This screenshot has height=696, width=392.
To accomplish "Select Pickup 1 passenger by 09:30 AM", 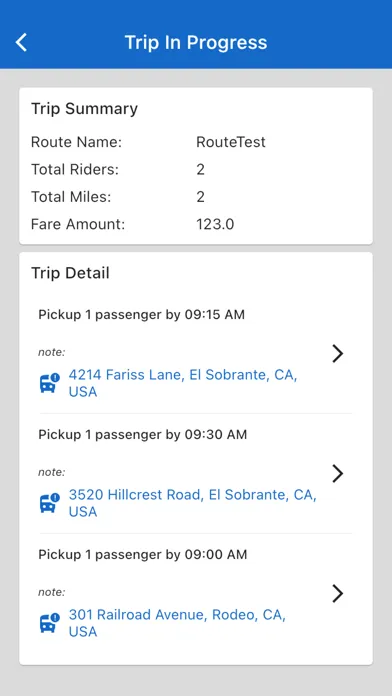I will pos(143,435).
